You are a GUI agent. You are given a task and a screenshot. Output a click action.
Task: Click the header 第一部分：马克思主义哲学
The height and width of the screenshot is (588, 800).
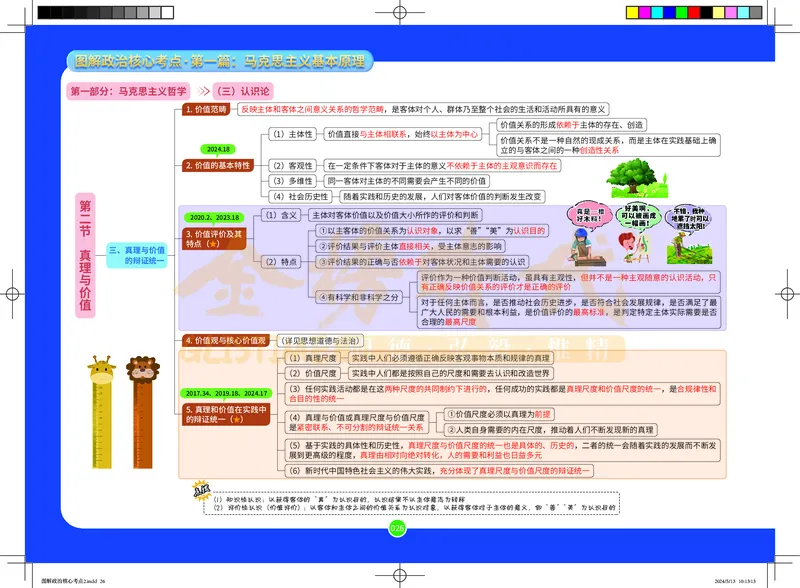[128, 88]
